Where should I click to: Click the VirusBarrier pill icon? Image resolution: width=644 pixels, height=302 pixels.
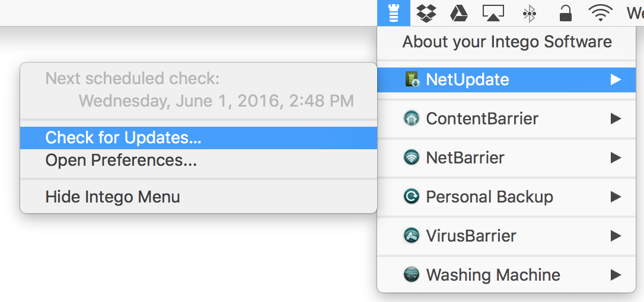click(412, 236)
